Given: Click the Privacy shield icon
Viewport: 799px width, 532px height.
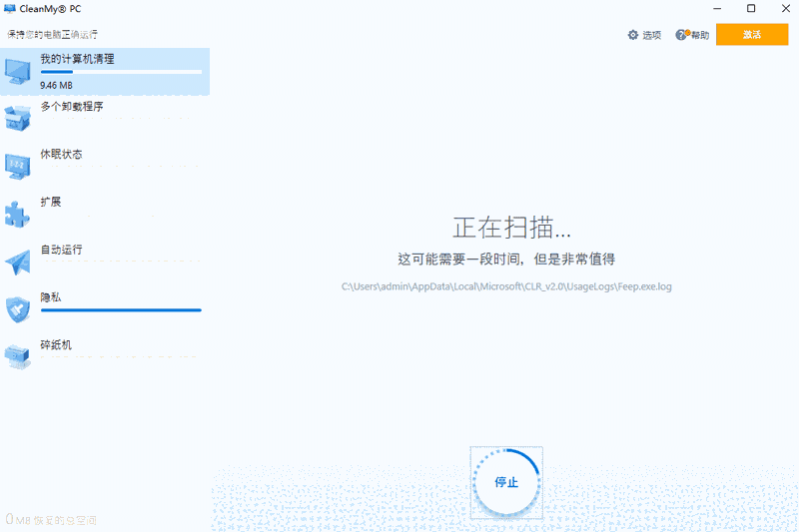Looking at the screenshot, I should [x=18, y=309].
